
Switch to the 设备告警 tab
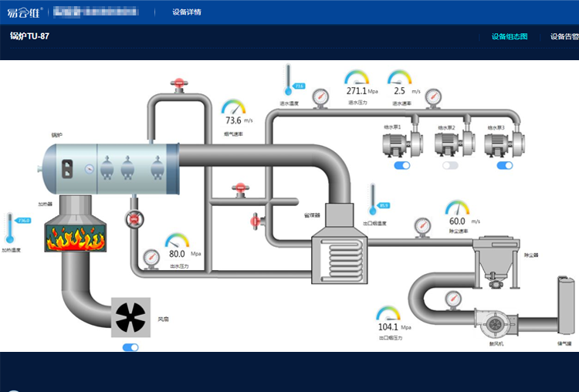point(564,36)
